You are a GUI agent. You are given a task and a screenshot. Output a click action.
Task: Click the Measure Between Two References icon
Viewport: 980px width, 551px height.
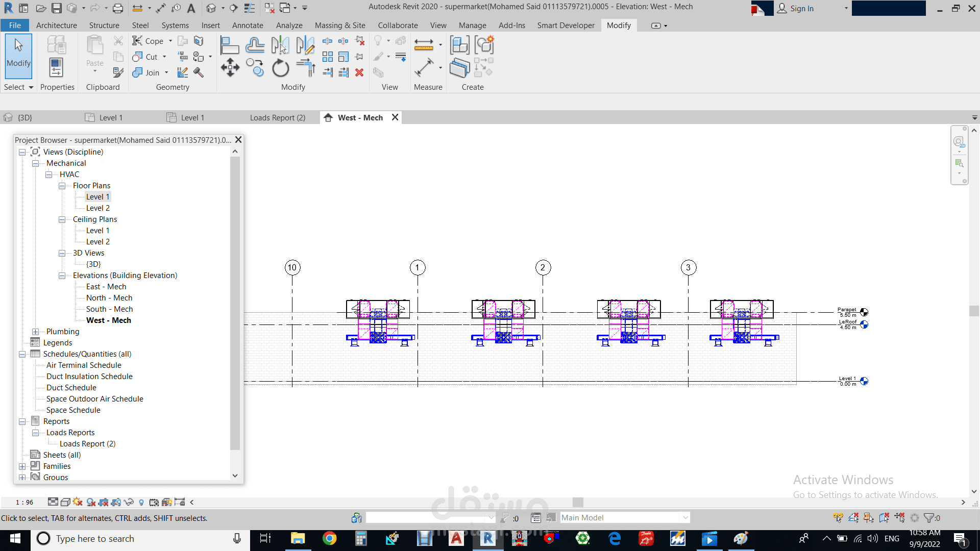tap(424, 45)
